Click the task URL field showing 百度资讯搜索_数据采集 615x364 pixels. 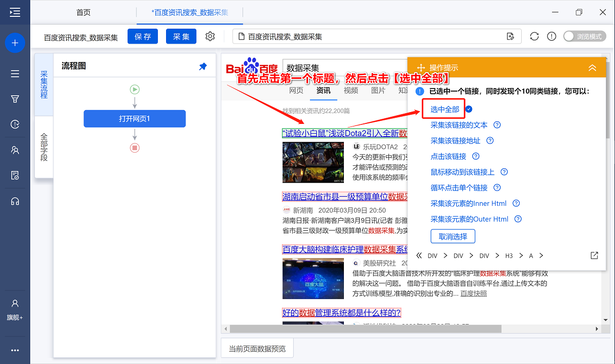[377, 36]
